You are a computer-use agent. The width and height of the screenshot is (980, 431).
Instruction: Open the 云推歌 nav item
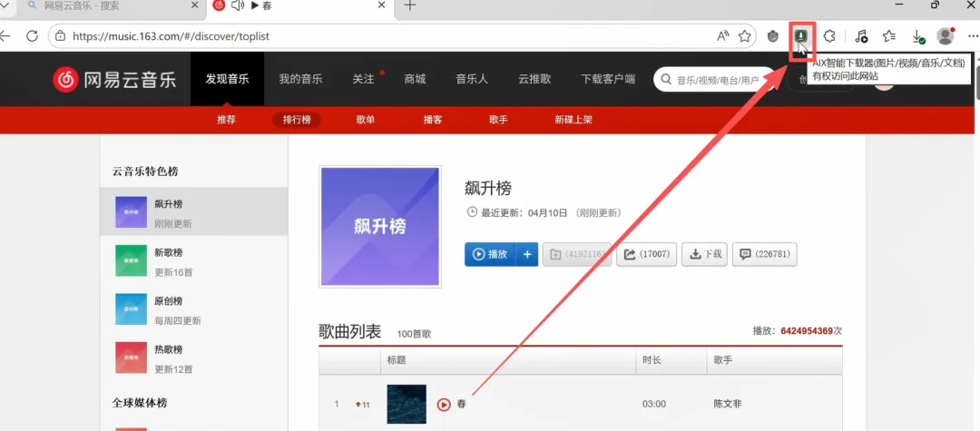coord(534,79)
